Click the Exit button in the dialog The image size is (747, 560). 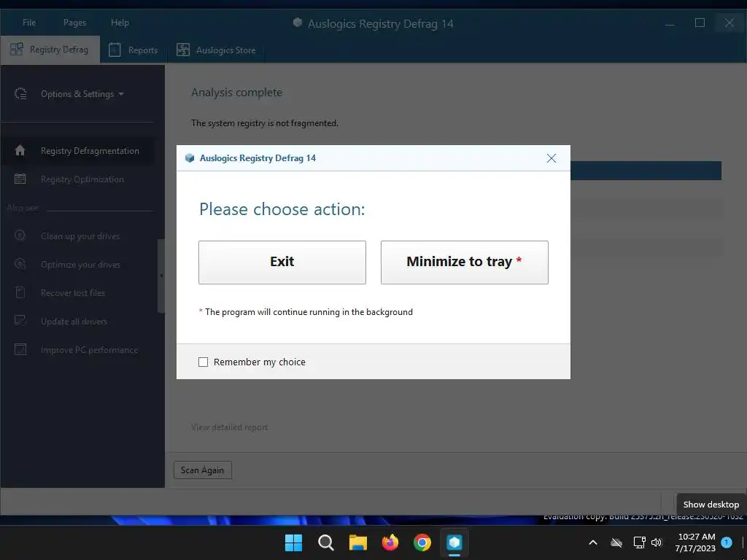coord(282,262)
